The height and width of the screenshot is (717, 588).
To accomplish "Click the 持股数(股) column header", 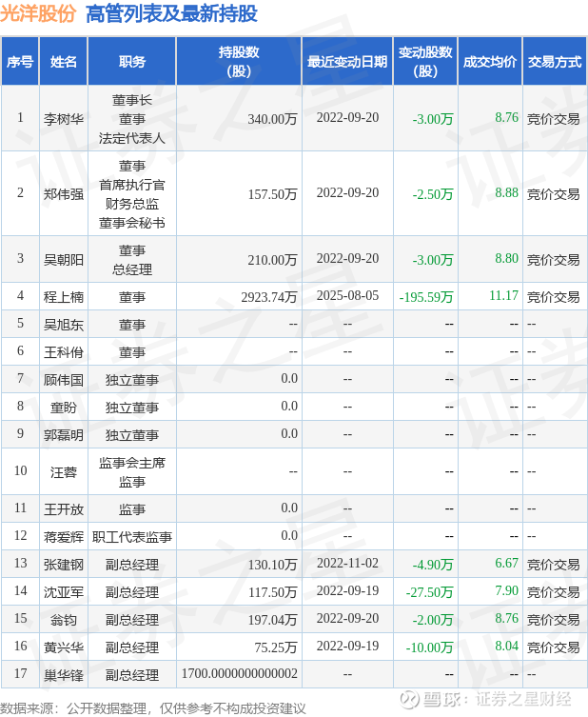I will point(239,61).
